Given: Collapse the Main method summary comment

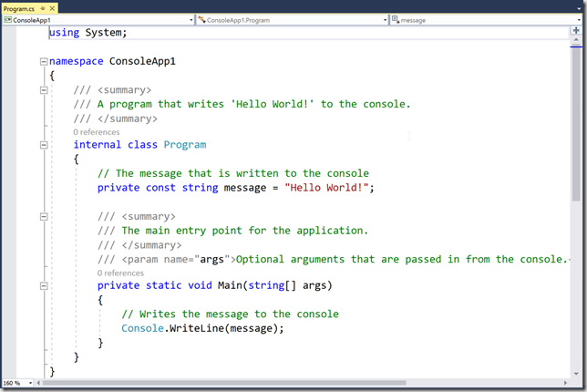Looking at the screenshot, I should pyautogui.click(x=43, y=217).
